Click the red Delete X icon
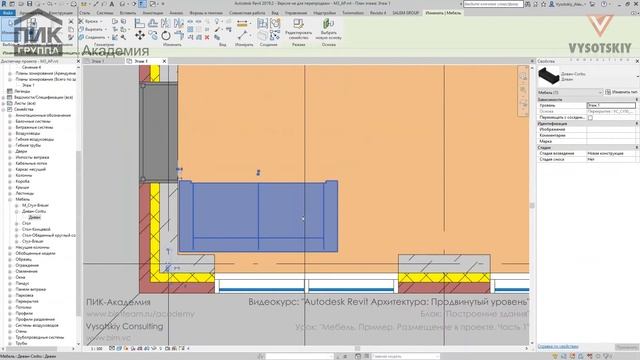This screenshot has width=640, height=360. point(207,37)
